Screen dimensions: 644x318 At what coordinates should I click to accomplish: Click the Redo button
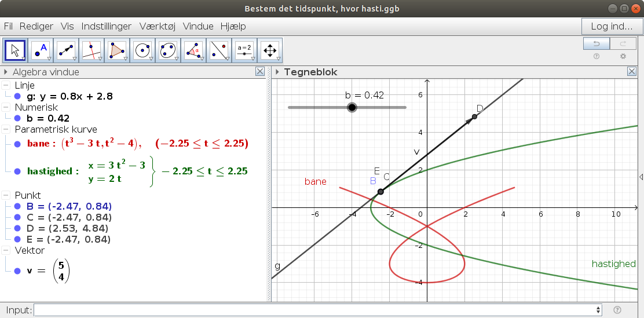[x=623, y=43]
